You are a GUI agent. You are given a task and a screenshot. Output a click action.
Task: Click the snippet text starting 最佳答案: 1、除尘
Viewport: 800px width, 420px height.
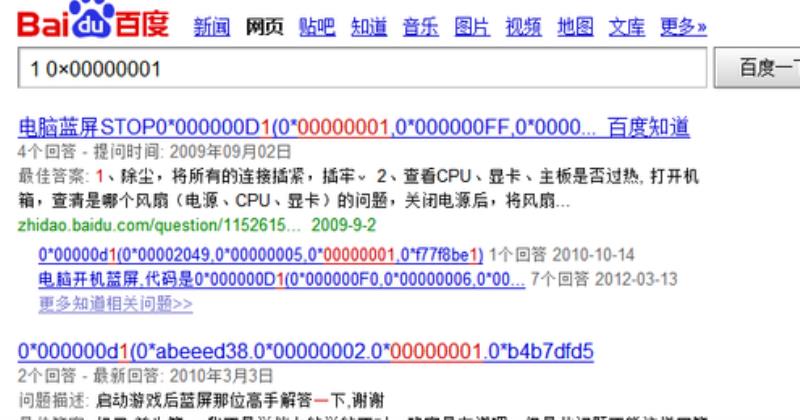[x=358, y=188]
